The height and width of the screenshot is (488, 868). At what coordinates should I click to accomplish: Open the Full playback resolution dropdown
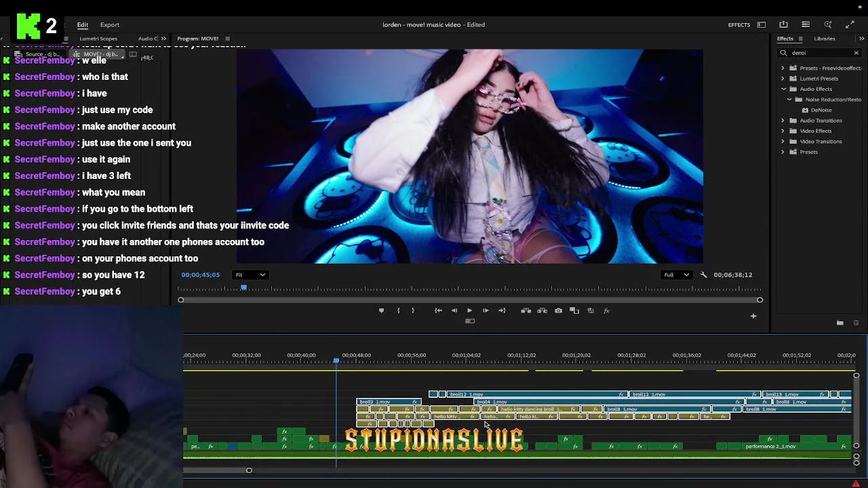point(677,274)
